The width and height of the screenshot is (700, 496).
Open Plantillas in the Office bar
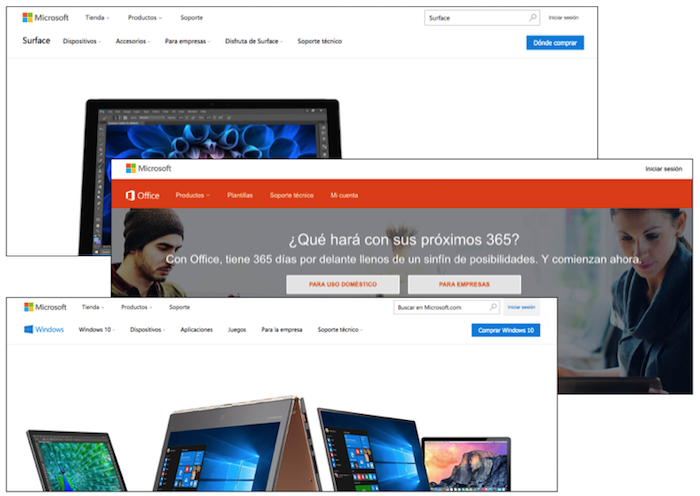(x=240, y=195)
